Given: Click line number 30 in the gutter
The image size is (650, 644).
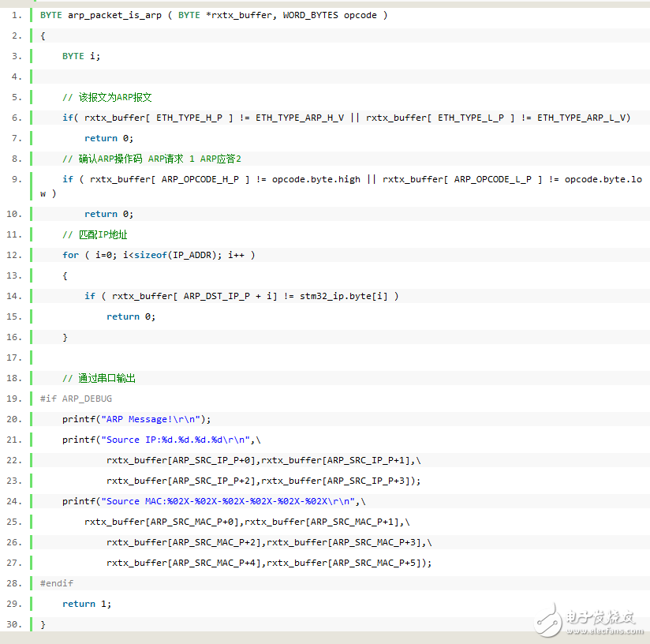Looking at the screenshot, I should 13,624.
